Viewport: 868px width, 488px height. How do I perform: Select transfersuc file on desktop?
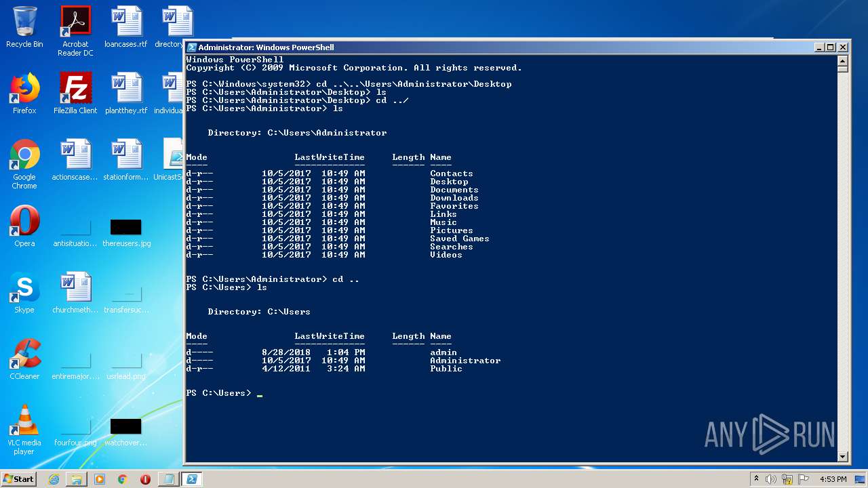click(x=126, y=298)
